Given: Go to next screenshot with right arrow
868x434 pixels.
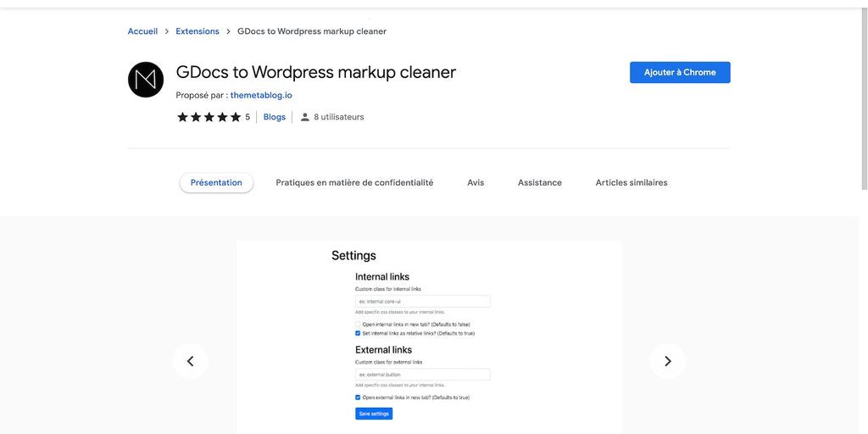Looking at the screenshot, I should click(x=668, y=361).
